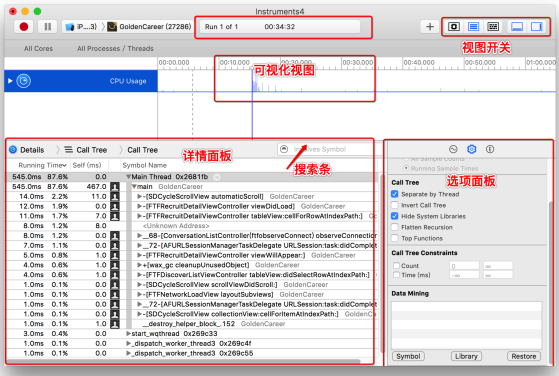Image resolution: width=559 pixels, height=376 pixels.
Task: Click the search filter icon in Involves Symbol
Action: [x=284, y=149]
